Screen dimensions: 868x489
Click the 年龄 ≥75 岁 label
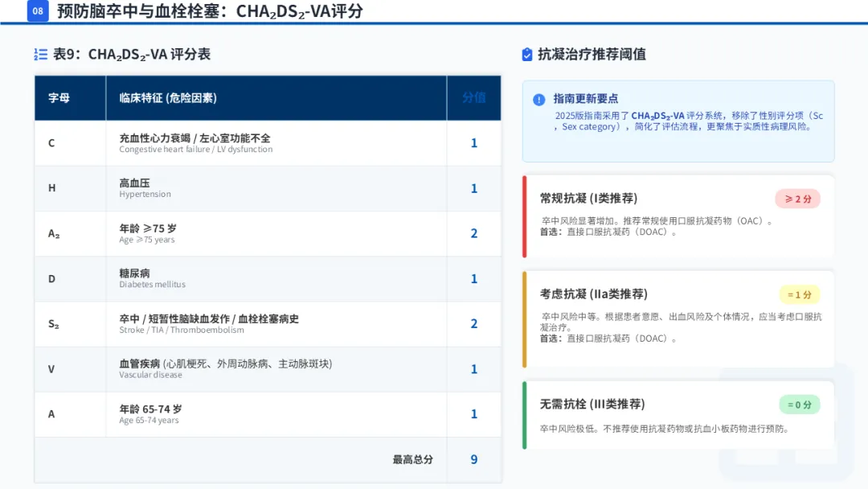coord(148,228)
